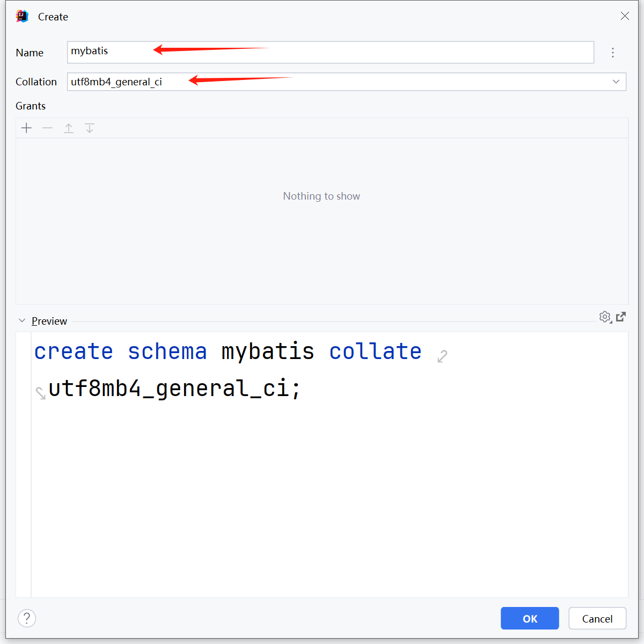
Task: Open more options three-dot menu
Action: [x=613, y=53]
